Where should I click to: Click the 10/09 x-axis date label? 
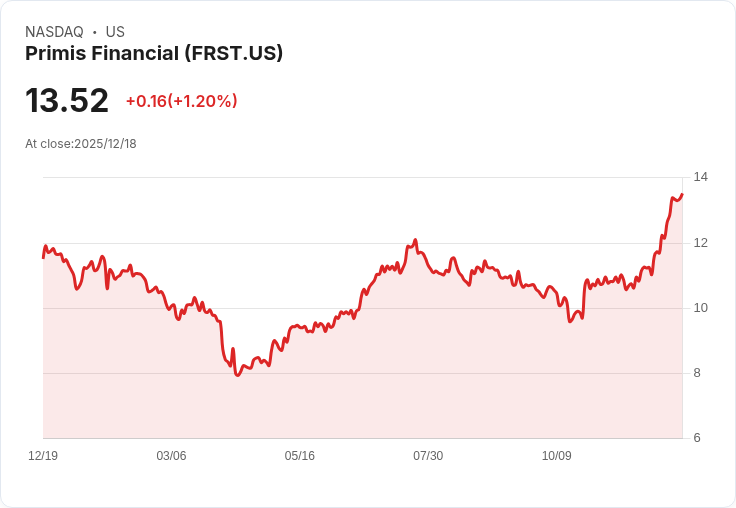557,455
